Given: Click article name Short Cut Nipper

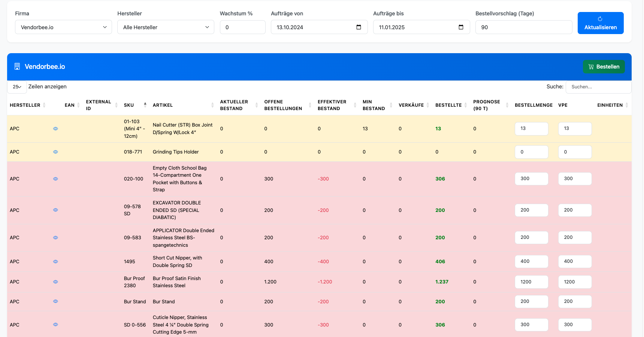Looking at the screenshot, I should [x=177, y=262].
